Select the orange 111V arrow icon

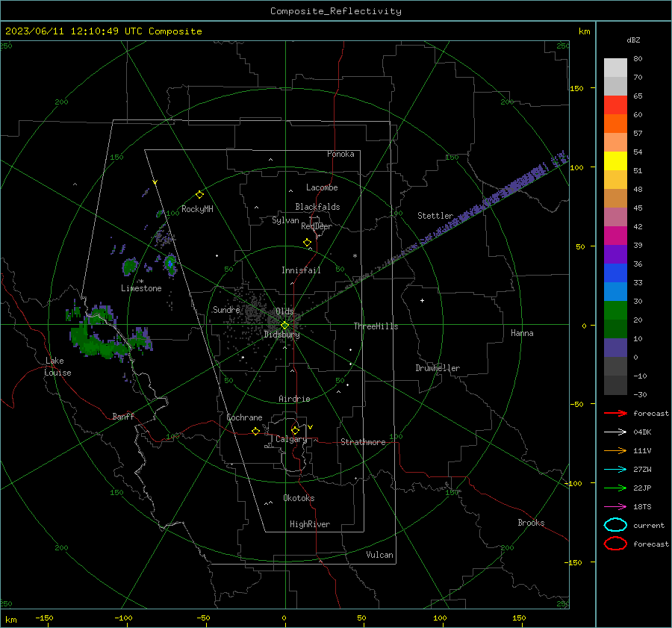pyautogui.click(x=615, y=450)
